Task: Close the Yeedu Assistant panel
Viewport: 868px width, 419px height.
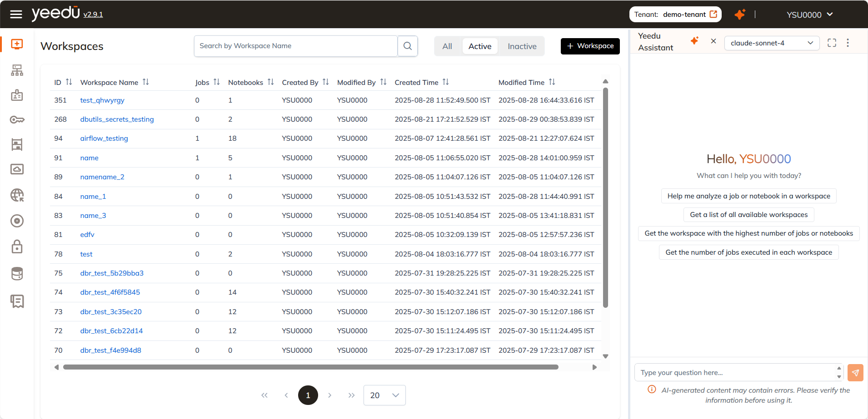Action: click(713, 41)
